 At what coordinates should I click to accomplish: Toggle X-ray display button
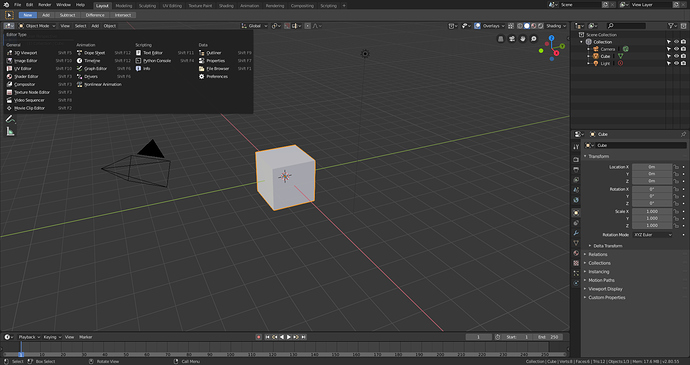(x=511, y=26)
